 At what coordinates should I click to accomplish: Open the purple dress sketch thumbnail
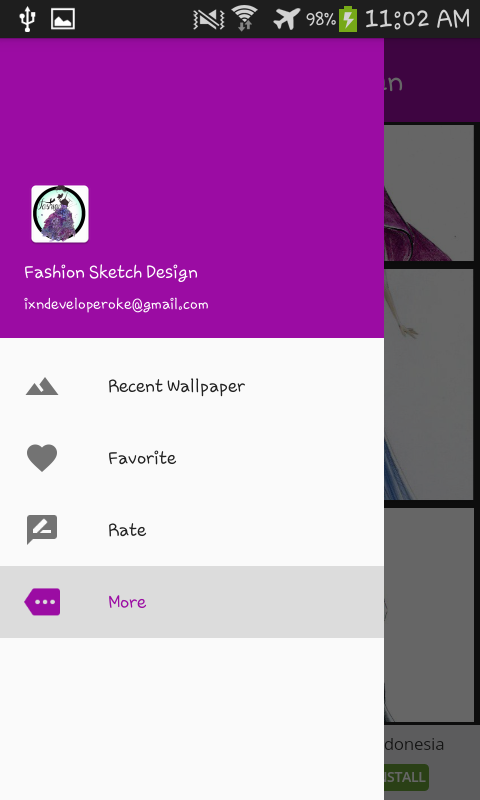(428, 193)
